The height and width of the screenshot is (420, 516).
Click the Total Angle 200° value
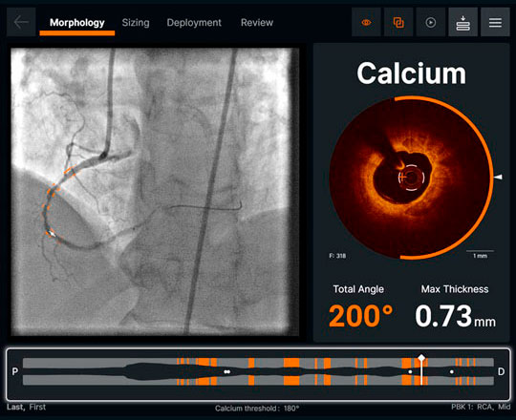[360, 316]
